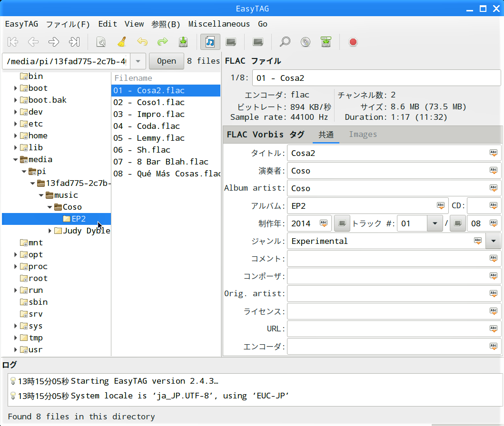Expand the usr folder tree node
The image size is (504, 426).
pyautogui.click(x=15, y=349)
